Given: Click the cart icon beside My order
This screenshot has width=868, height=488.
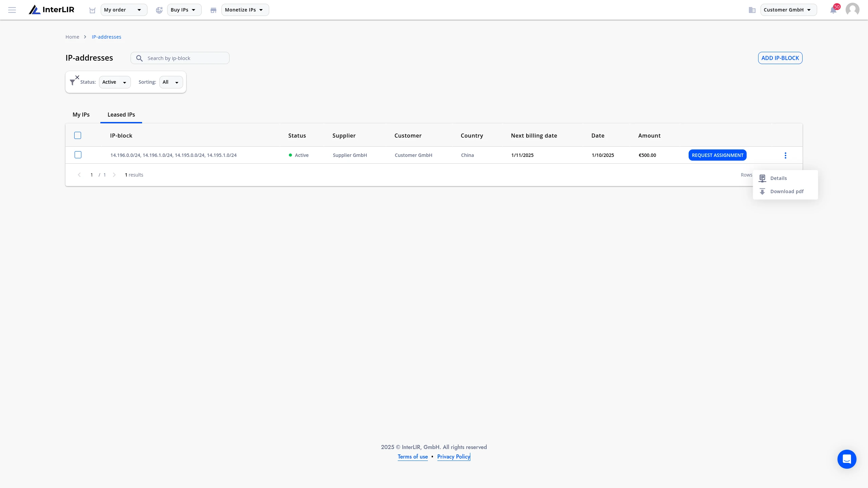Looking at the screenshot, I should (x=92, y=10).
